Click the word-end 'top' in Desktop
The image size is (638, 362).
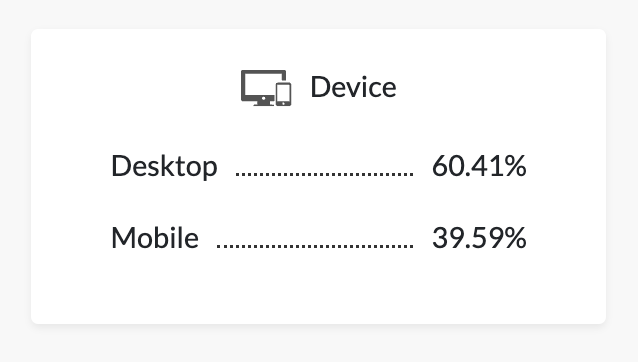[x=198, y=167]
